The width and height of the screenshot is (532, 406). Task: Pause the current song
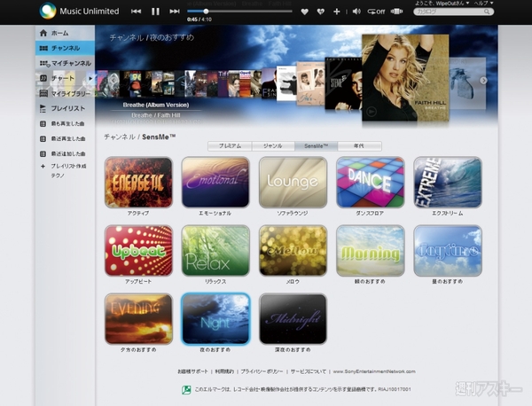155,12
